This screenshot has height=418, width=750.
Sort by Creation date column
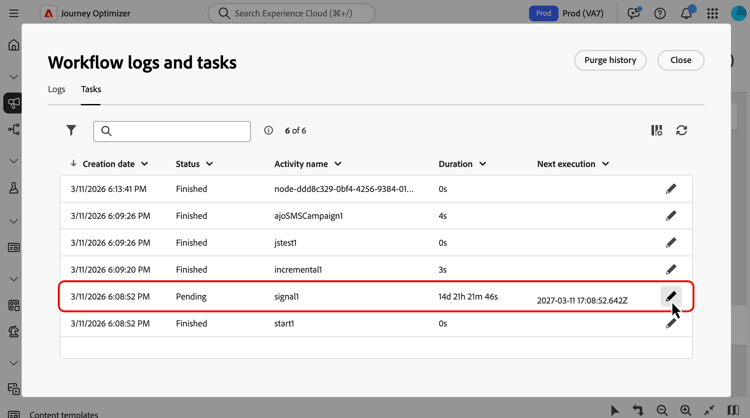click(110, 164)
